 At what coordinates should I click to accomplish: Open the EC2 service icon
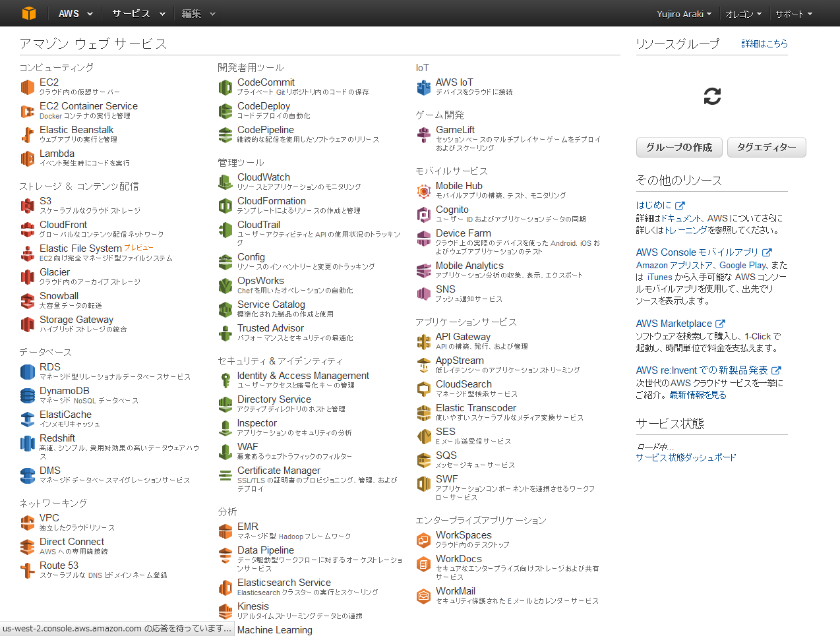pos(27,87)
